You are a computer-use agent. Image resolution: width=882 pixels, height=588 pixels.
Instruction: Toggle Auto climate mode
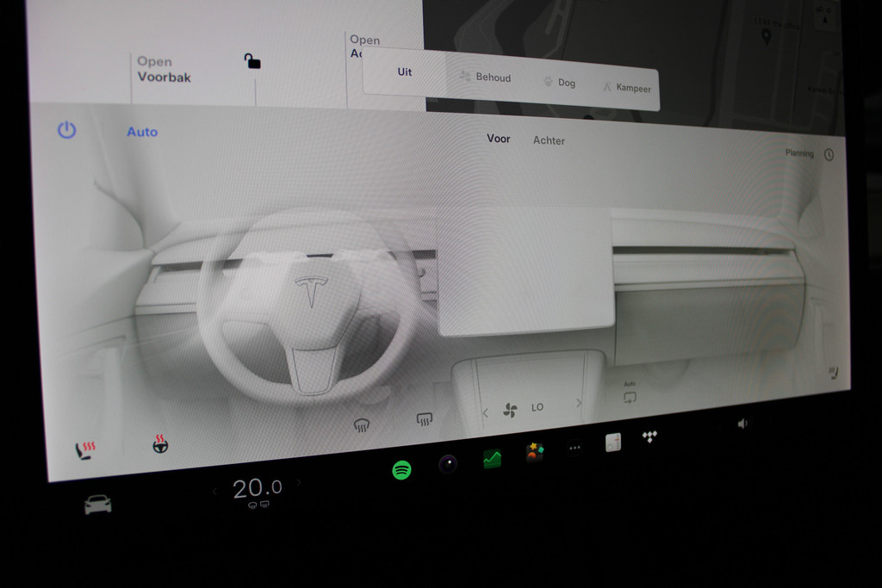coord(142,132)
